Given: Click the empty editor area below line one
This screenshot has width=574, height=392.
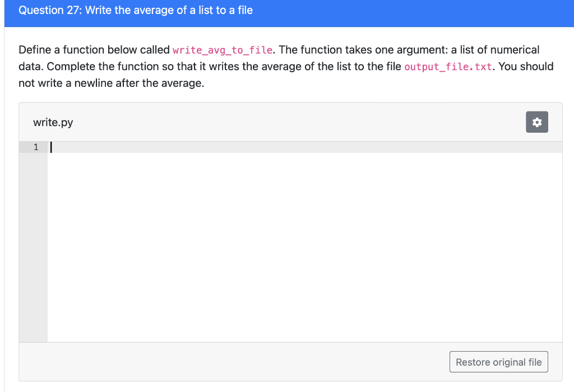Looking at the screenshot, I should pos(304,247).
